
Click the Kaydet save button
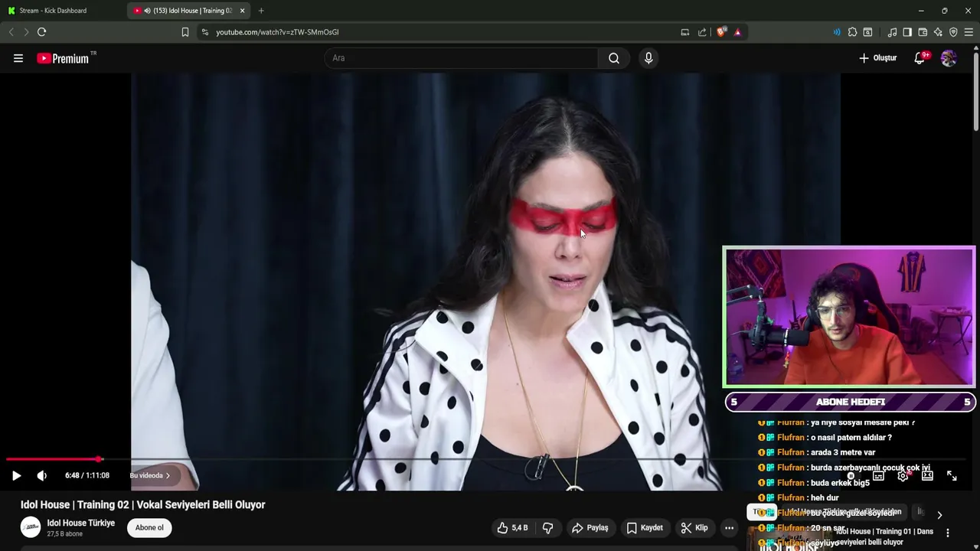pyautogui.click(x=645, y=528)
